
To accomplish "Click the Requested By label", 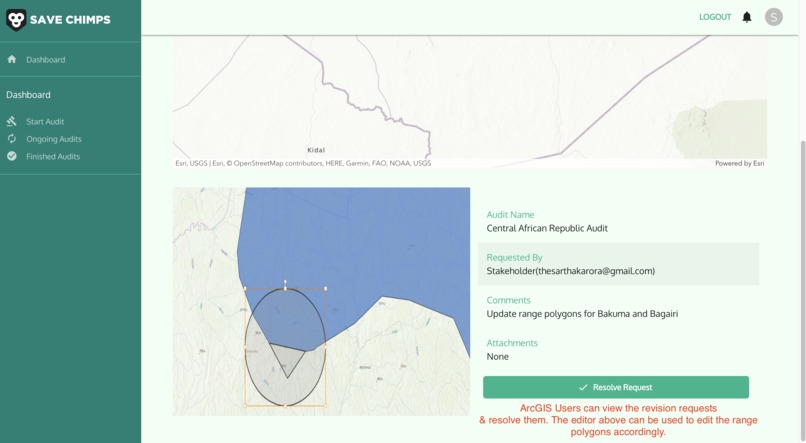I will pyautogui.click(x=515, y=257).
